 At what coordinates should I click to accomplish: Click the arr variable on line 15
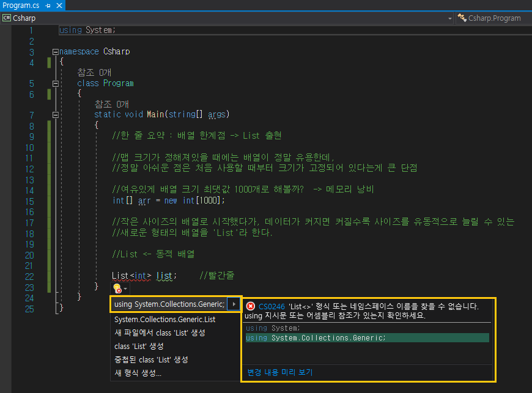(x=144, y=200)
